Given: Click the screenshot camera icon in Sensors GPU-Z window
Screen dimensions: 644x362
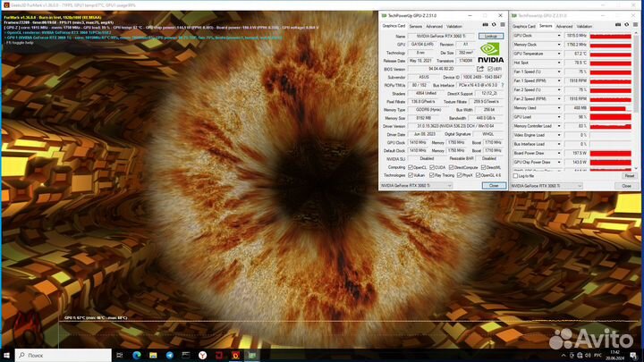Looking at the screenshot, I should 618,25.
